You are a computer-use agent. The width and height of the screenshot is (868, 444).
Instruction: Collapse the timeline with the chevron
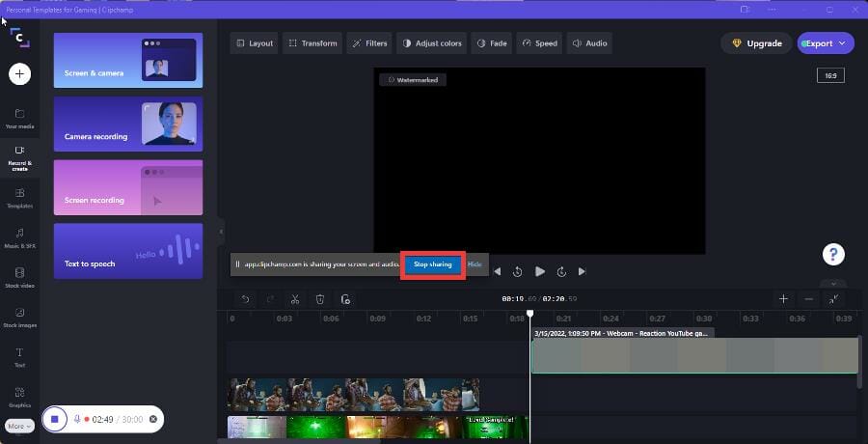pyautogui.click(x=834, y=283)
